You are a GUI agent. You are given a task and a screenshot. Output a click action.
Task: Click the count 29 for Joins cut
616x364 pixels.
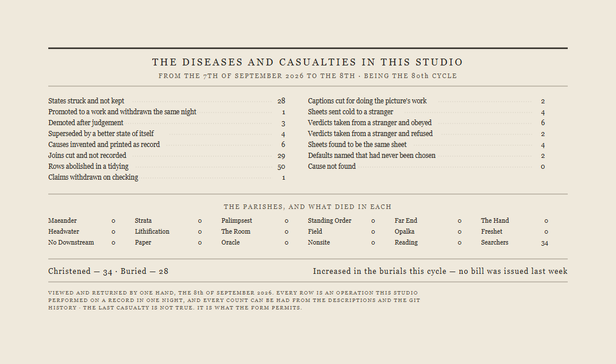[x=281, y=156]
